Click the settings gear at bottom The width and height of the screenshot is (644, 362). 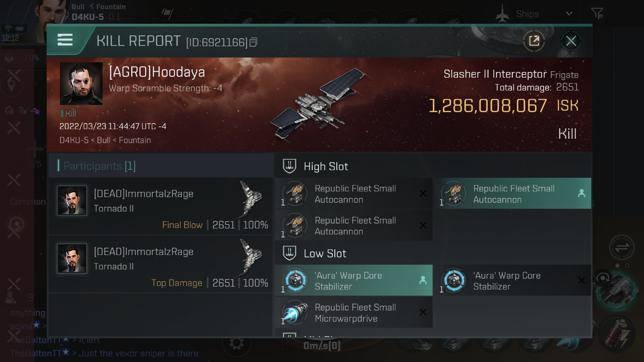tap(236, 343)
